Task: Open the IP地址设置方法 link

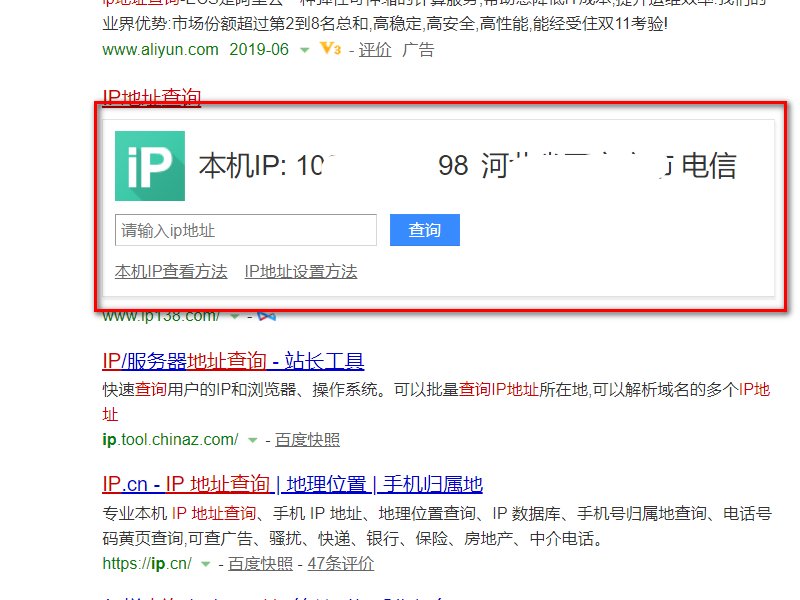Action: point(300,271)
